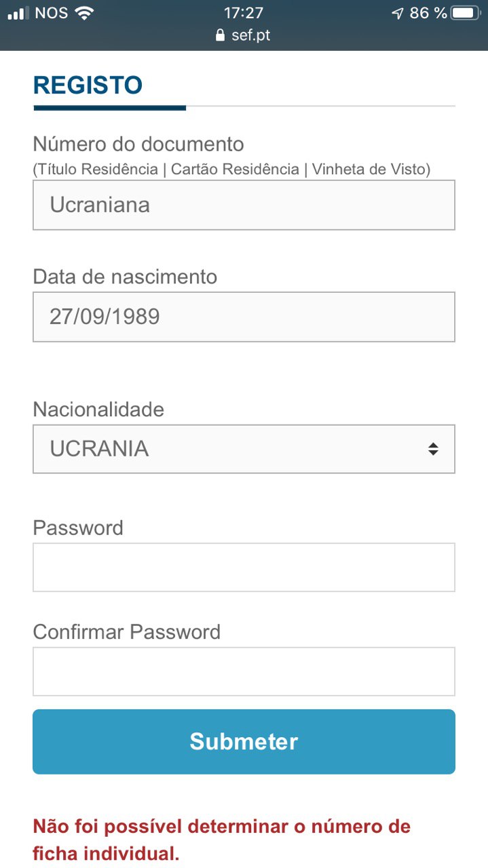488x868 pixels.
Task: Tap the battery indicator icon
Action: point(466,13)
